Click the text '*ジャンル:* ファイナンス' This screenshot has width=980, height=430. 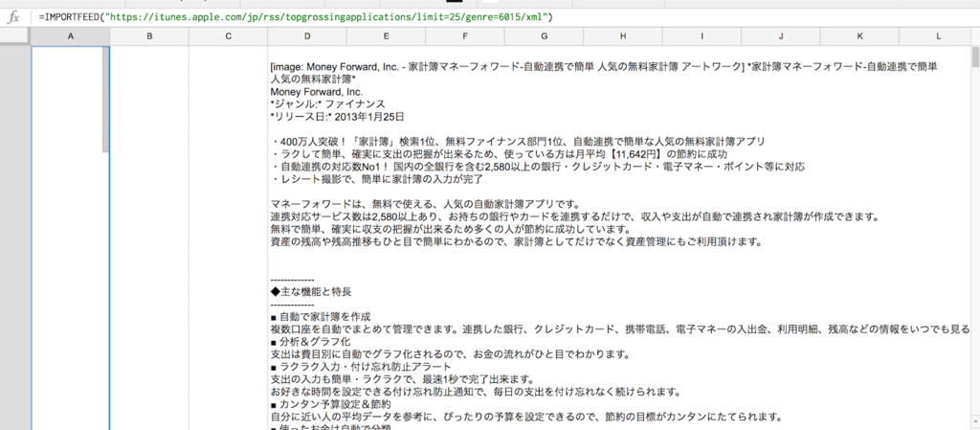point(327,104)
